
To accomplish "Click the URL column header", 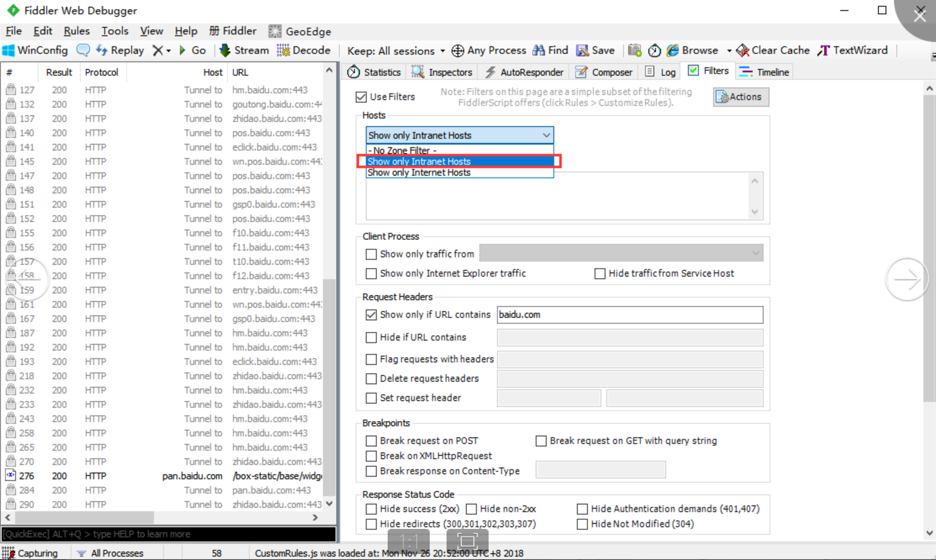I will 276,72.
